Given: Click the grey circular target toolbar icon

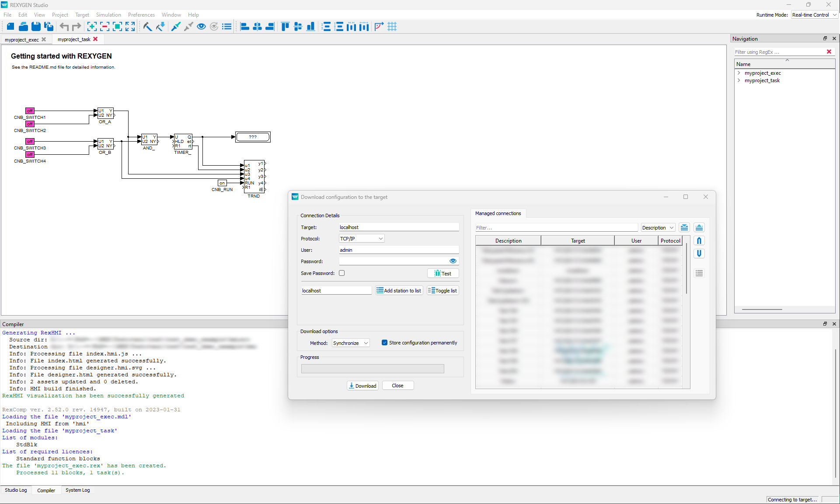Looking at the screenshot, I should point(214,27).
